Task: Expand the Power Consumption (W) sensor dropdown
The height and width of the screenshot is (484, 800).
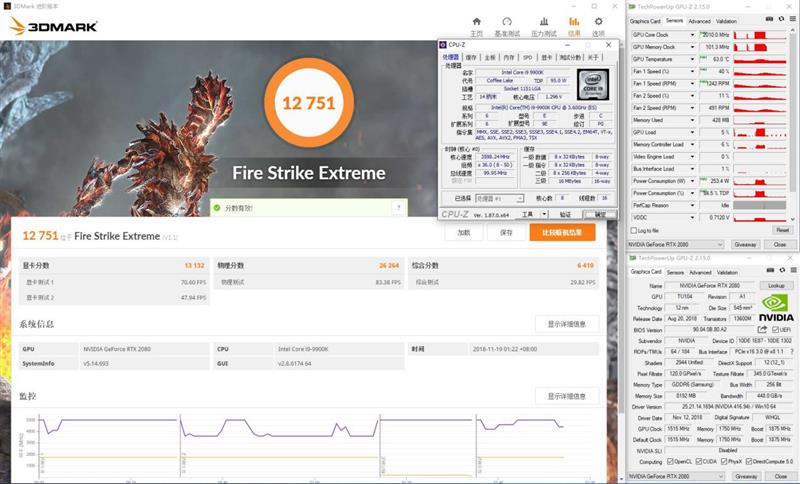Action: pos(692,181)
